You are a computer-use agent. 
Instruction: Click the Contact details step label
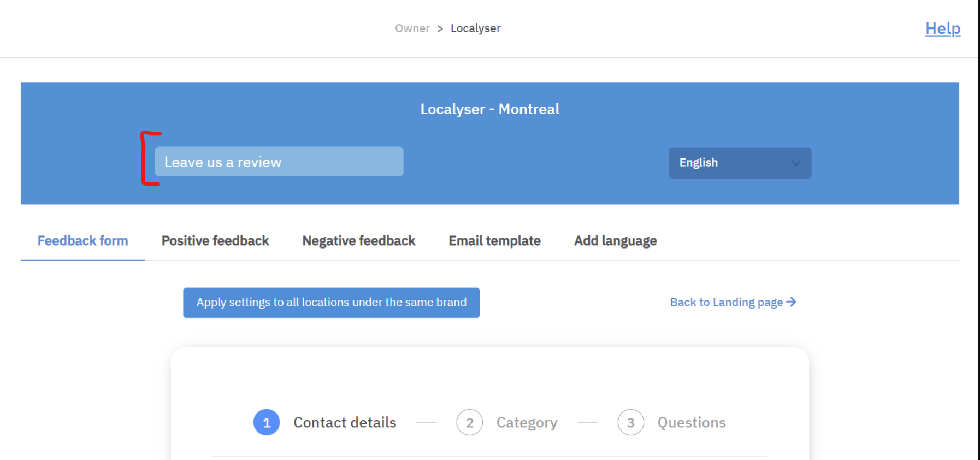click(x=345, y=422)
